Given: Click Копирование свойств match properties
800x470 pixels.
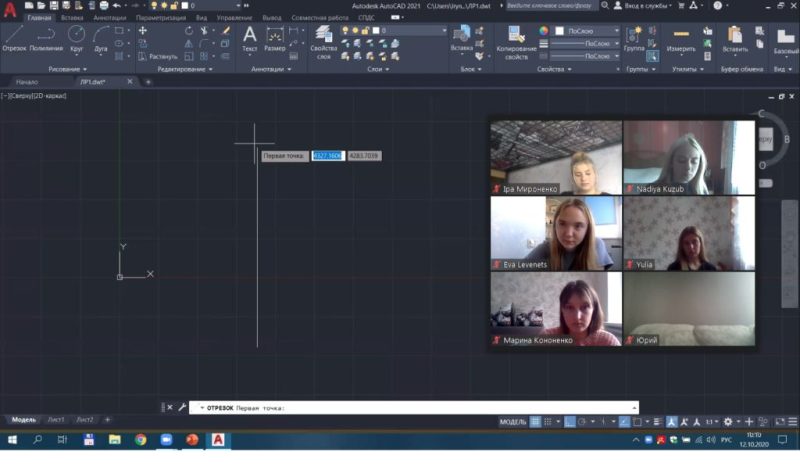Looking at the screenshot, I should pyautogui.click(x=516, y=43).
